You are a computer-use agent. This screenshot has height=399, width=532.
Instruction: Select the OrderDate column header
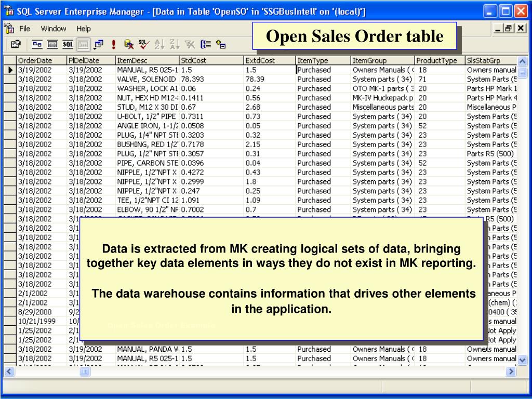point(42,60)
